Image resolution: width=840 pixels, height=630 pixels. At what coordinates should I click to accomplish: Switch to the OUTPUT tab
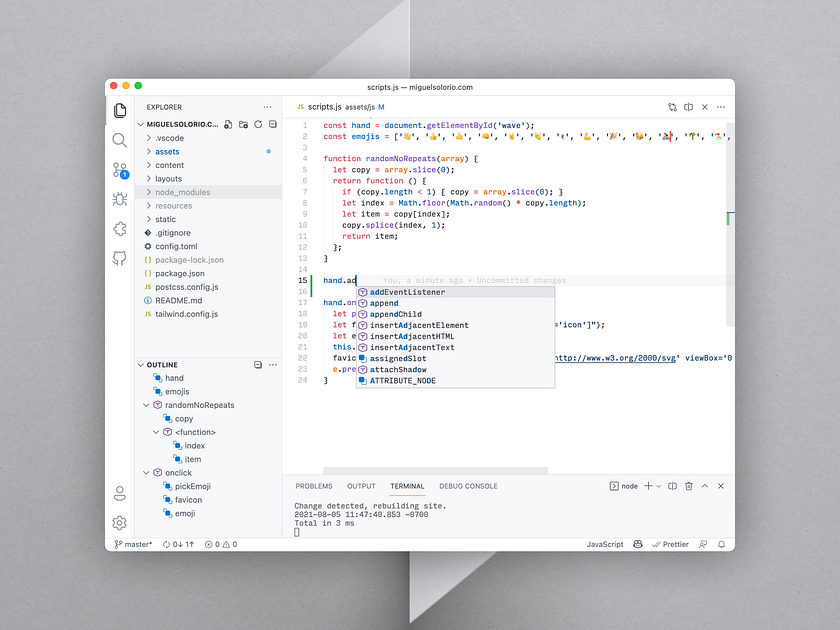pos(361,486)
